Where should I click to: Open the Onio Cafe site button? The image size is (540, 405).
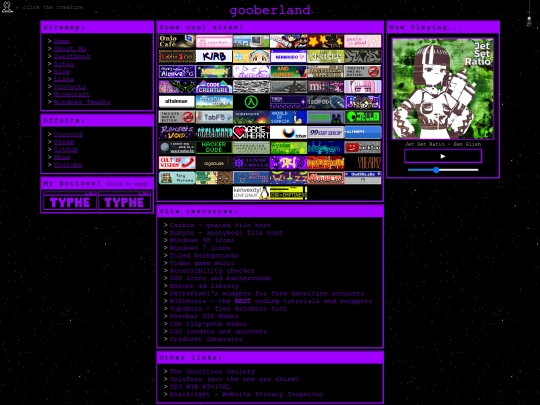pyautogui.click(x=177, y=41)
